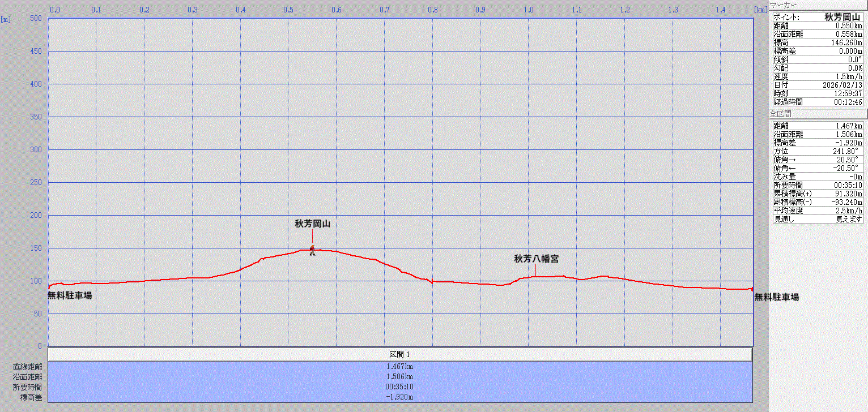Click the 秋芳岡山 peak label on the graph
This screenshot has width=868, height=412.
pos(312,224)
